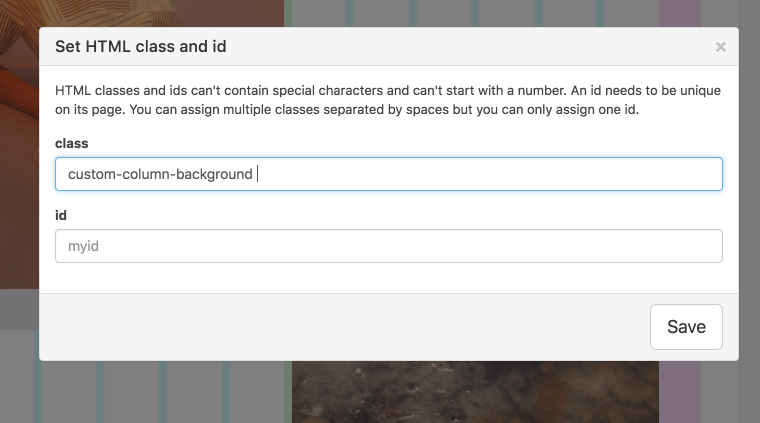Click the bold "class" field label
The image size is (760, 423).
(72, 144)
